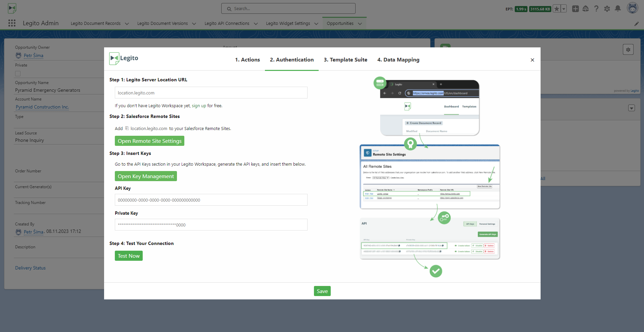Click the favorites star icon
This screenshot has width=644, height=332.
coord(557,9)
